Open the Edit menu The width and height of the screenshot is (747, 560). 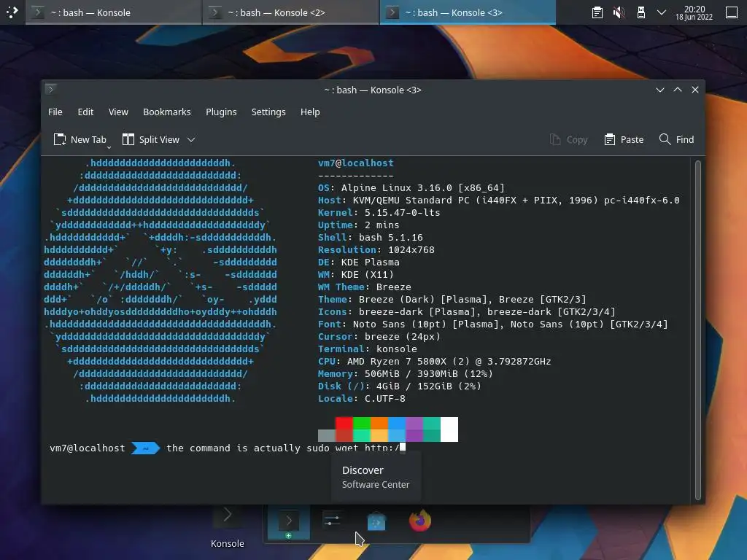pyautogui.click(x=85, y=112)
